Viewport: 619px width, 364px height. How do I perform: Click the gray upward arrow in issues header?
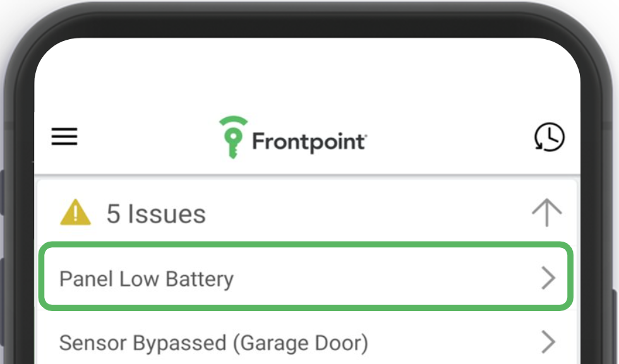[x=546, y=213]
